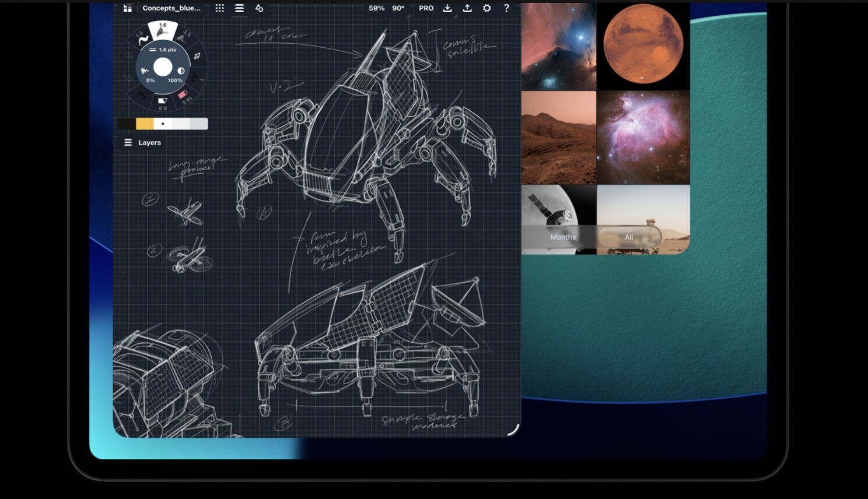Open the layers stack icon in top bar
The image size is (868, 499).
coord(239,8)
